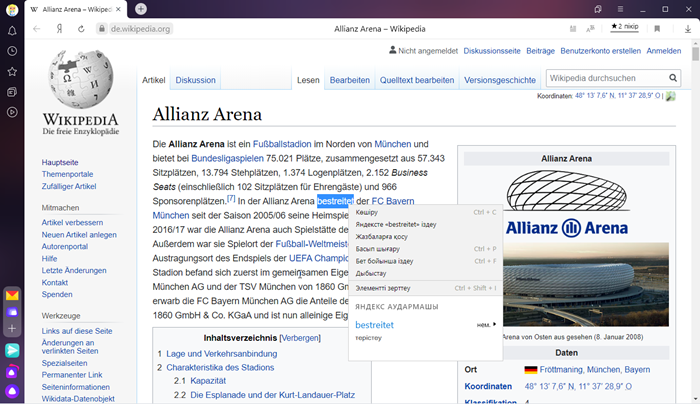This screenshot has height=404, width=700.
Task: Open the browser main menu hamburger
Action: coord(620,9)
